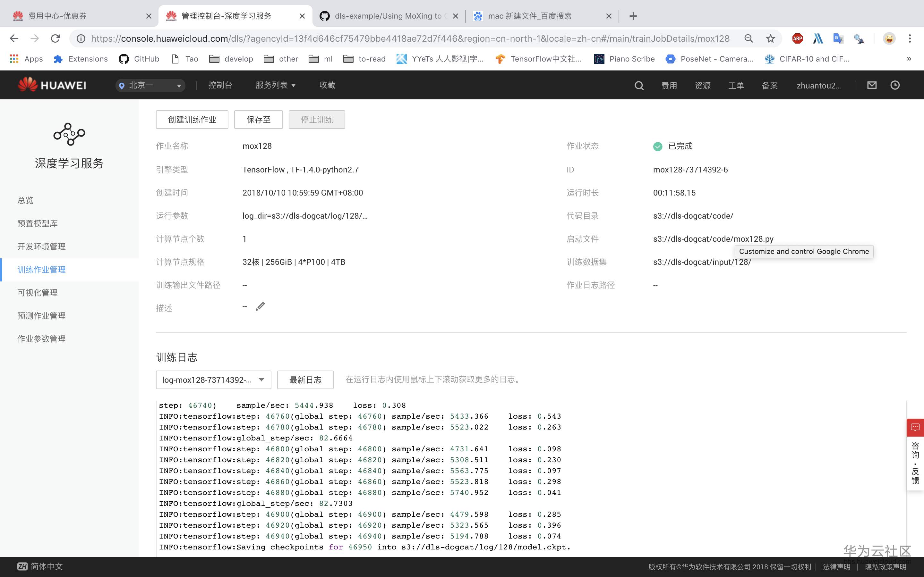Viewport: 924px width, 577px height.
Task: Click the clock history icon in header
Action: pyautogui.click(x=895, y=85)
